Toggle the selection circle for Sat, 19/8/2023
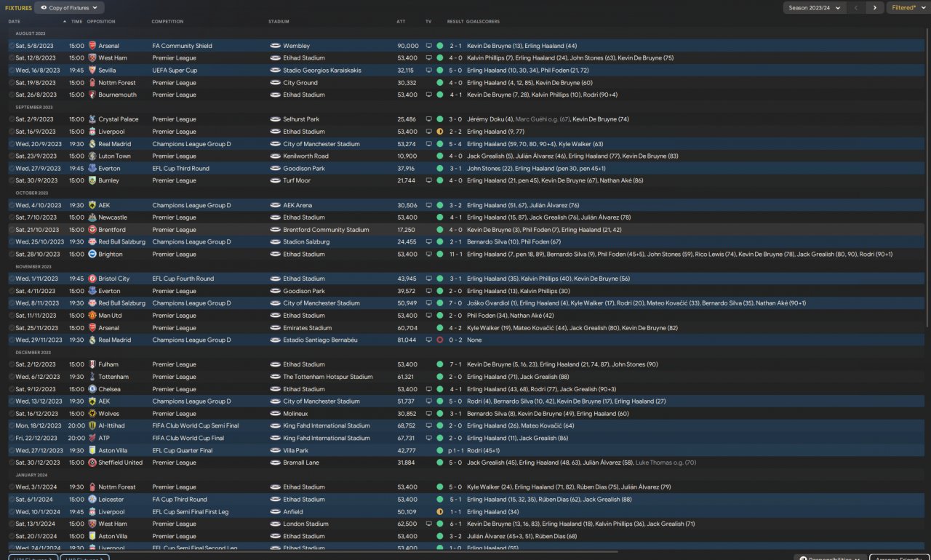Screen dimensions: 931x560 (x=12, y=83)
